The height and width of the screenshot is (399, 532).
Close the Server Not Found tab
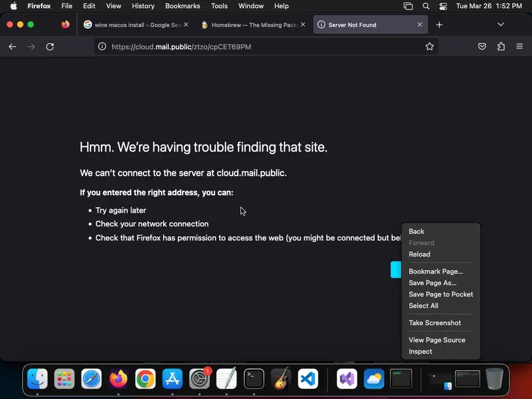pyautogui.click(x=420, y=24)
